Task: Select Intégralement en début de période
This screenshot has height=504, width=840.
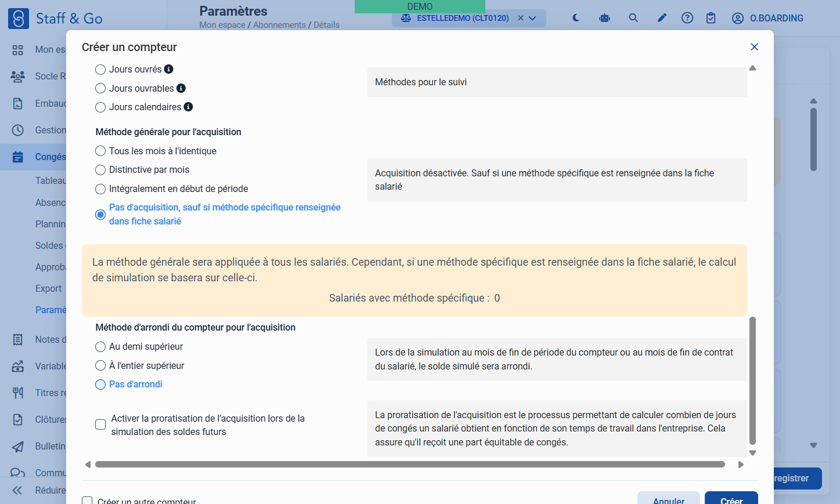Action: [x=100, y=189]
